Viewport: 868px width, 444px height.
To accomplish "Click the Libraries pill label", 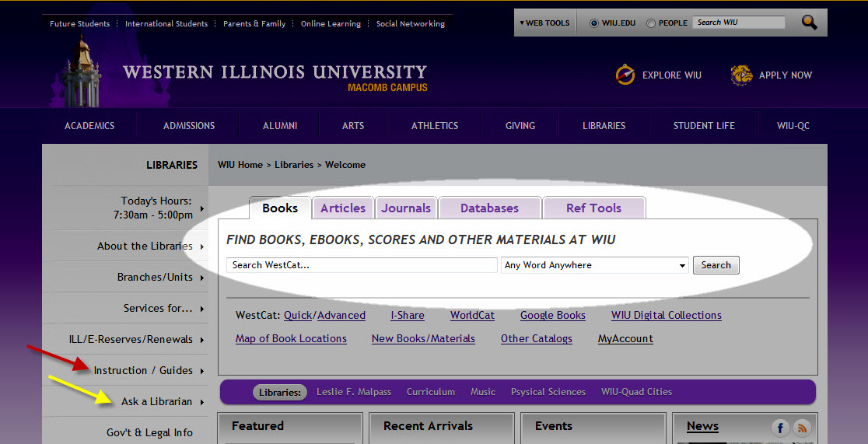I will click(279, 392).
